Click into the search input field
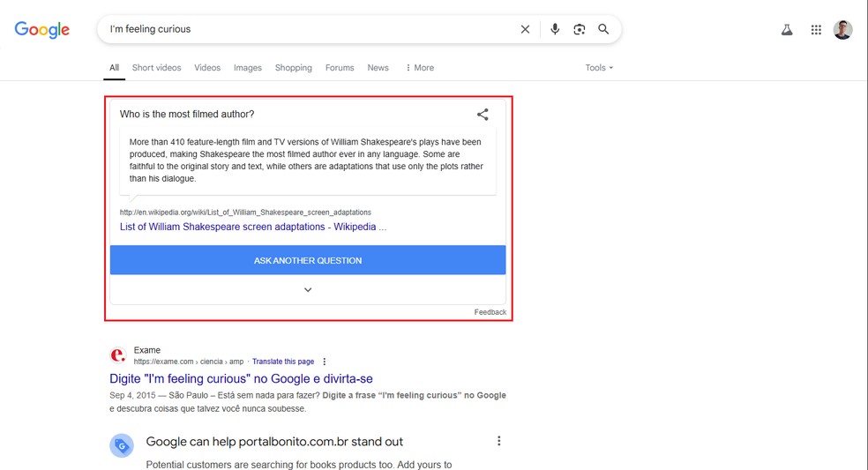 pyautogui.click(x=310, y=29)
